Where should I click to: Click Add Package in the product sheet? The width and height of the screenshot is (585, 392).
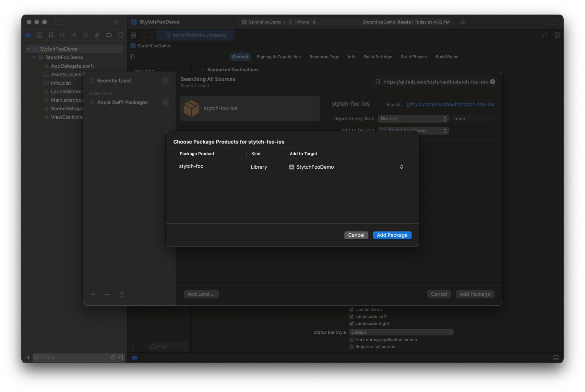click(x=392, y=235)
